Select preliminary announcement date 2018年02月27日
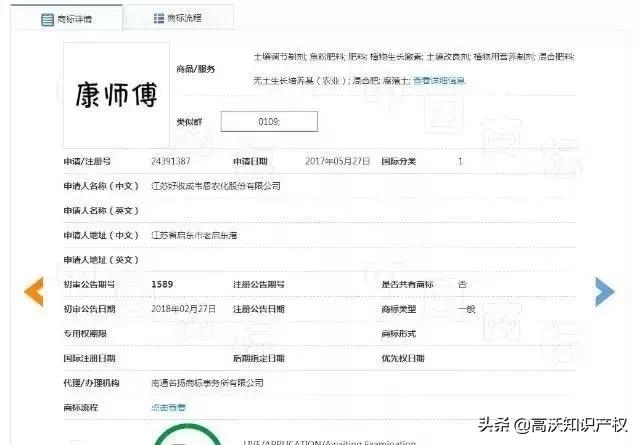Image resolution: width=640 pixels, height=445 pixels. click(183, 309)
